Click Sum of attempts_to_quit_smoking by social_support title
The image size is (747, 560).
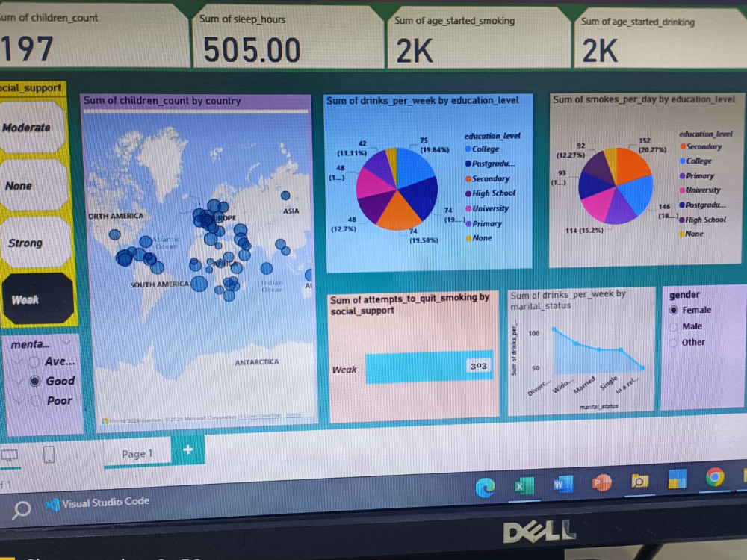coord(409,304)
